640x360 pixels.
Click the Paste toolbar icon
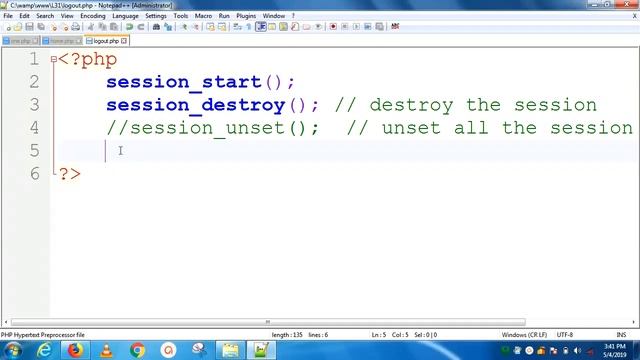click(x=114, y=27)
